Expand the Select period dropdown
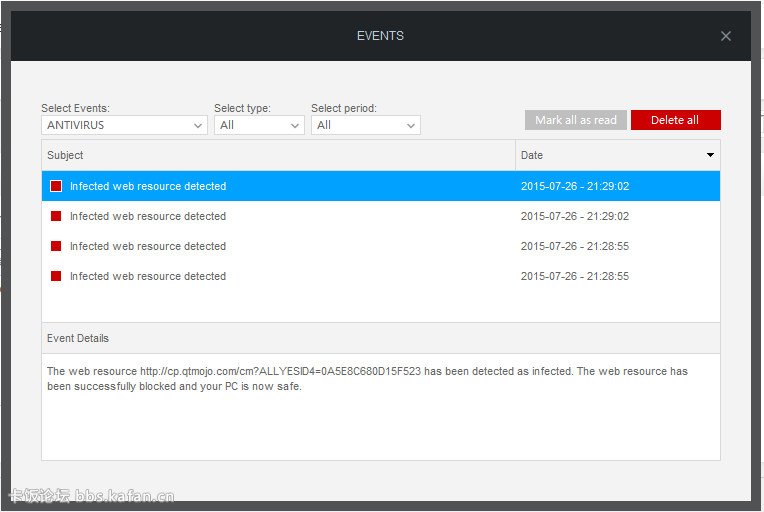Screen dimensions: 764x512 tap(365, 125)
